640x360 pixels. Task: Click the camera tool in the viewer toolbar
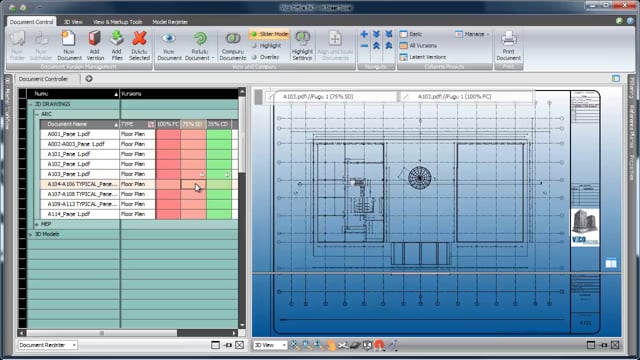pyautogui.click(x=355, y=345)
